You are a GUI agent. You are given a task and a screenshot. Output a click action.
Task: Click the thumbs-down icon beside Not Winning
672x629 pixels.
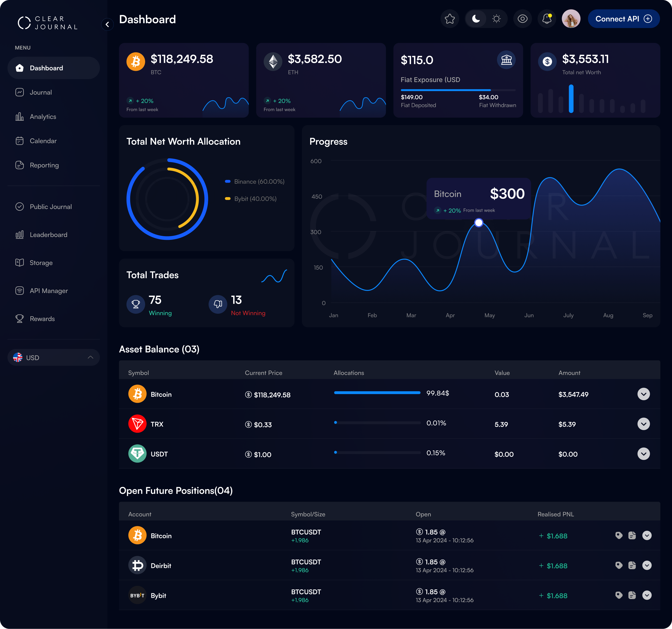218,304
